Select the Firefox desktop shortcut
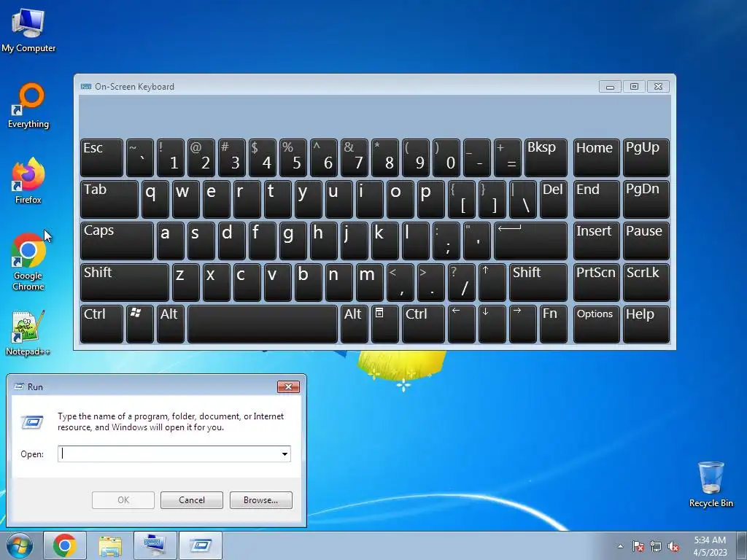Screen dimensions: 747x560 tap(28, 181)
